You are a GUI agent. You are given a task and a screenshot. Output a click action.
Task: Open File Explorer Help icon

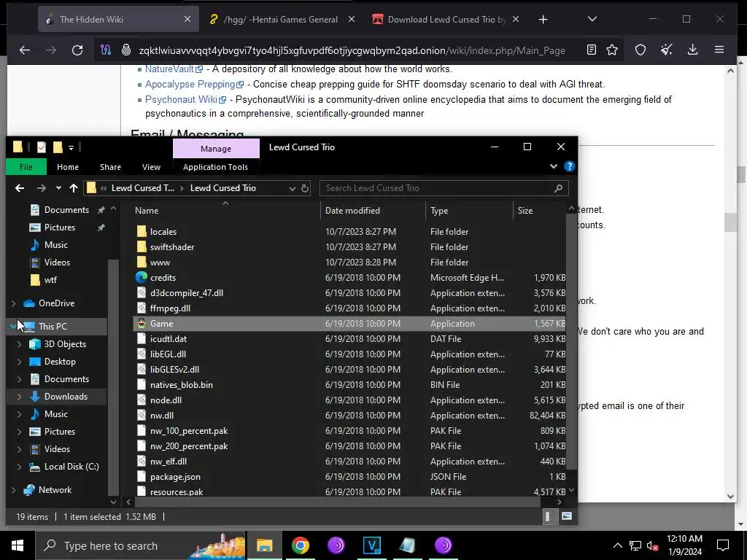click(569, 167)
